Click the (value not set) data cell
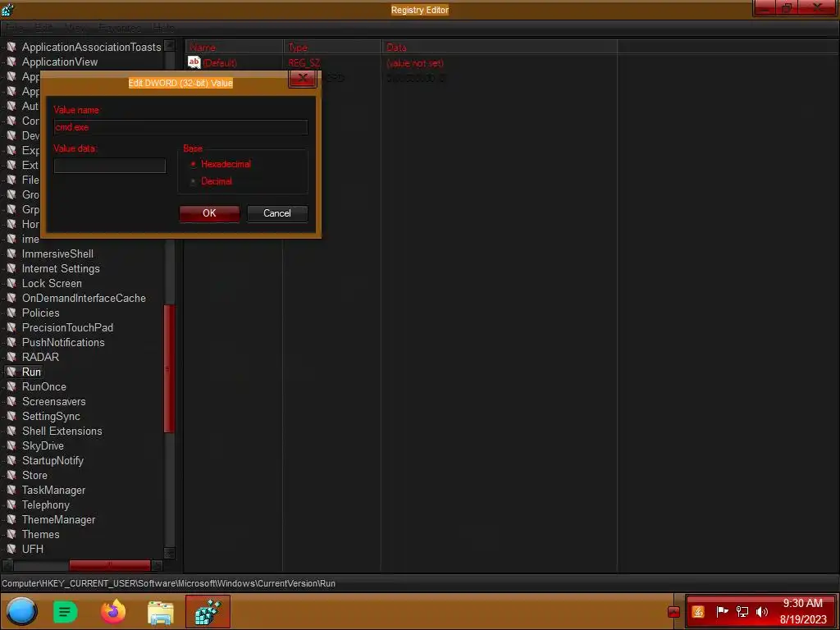 coord(415,62)
